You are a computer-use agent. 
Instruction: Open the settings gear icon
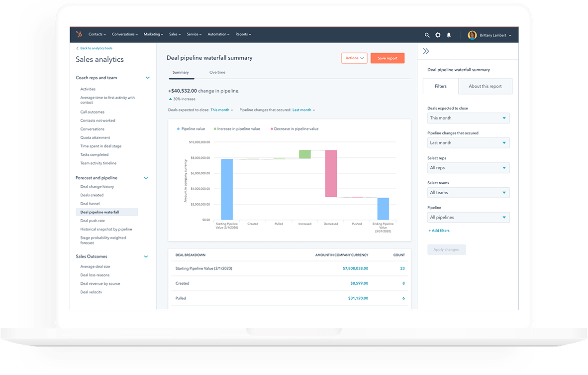[438, 35]
